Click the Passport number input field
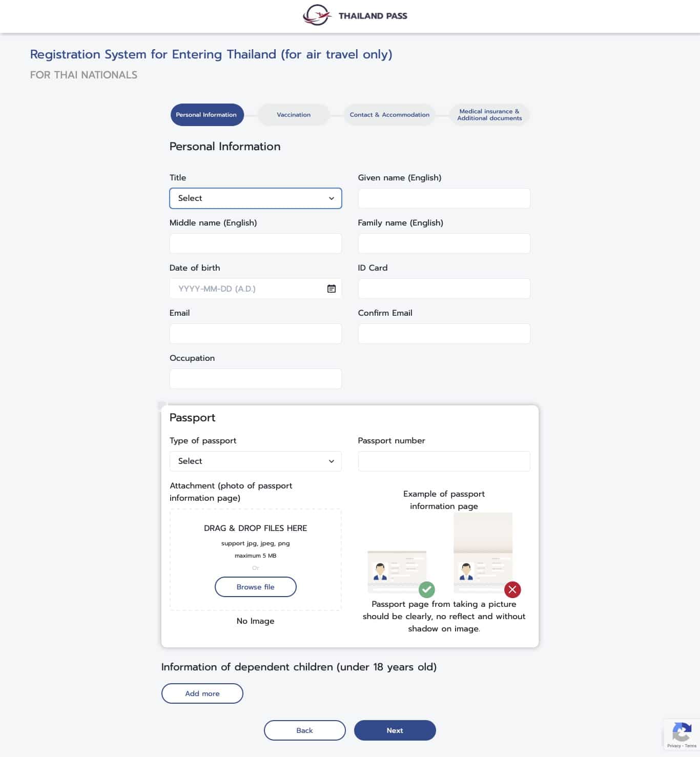 point(444,461)
